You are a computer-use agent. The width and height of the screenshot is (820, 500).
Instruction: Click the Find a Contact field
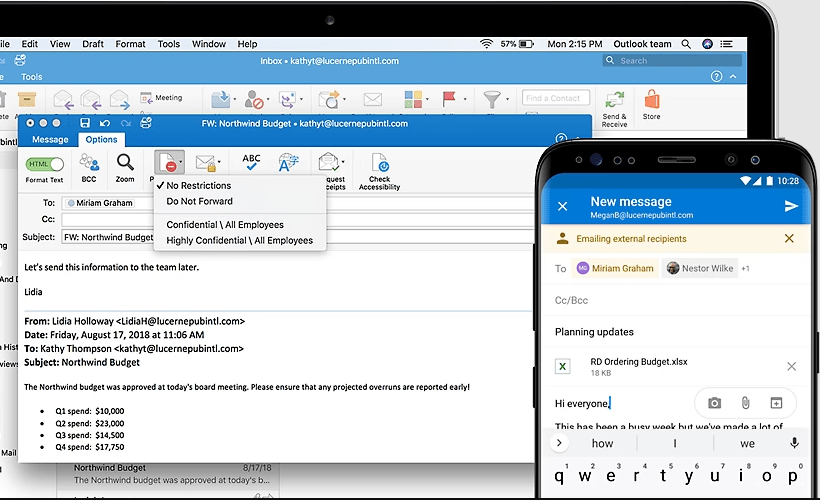coord(555,98)
